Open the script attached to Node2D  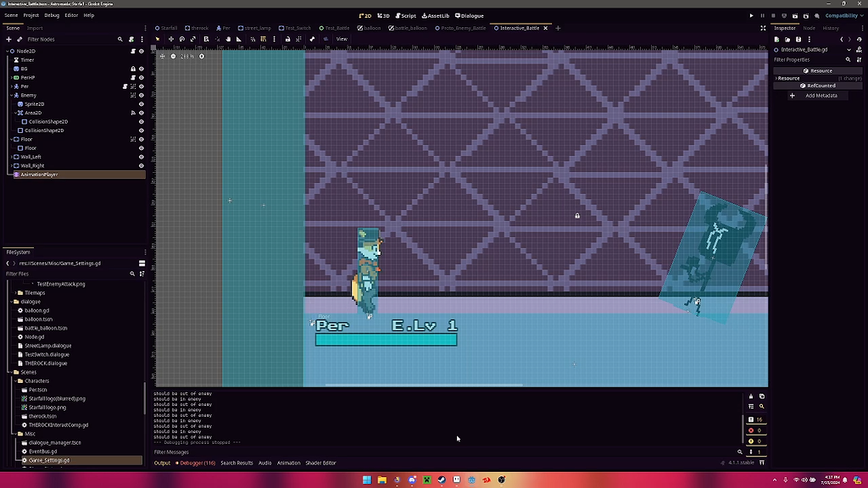pyautogui.click(x=133, y=52)
